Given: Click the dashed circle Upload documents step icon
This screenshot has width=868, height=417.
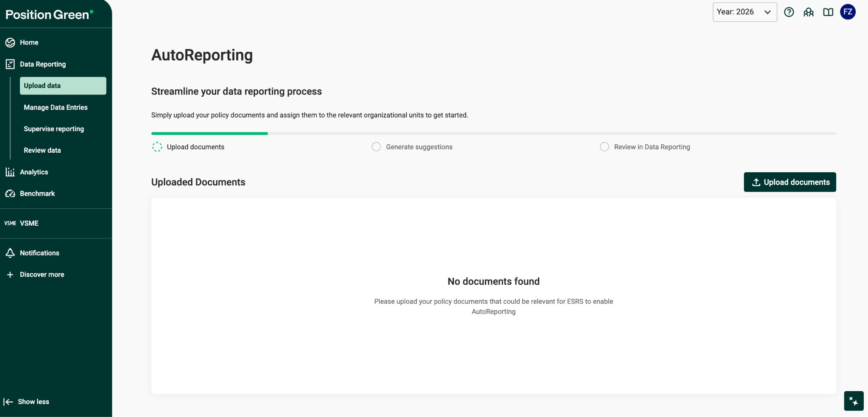Looking at the screenshot, I should click(157, 147).
